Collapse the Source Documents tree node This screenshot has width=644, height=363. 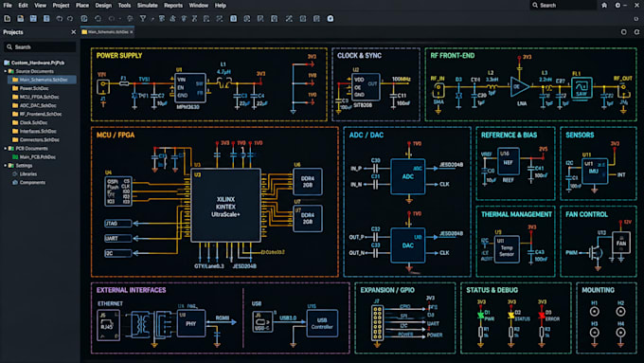coord(6,71)
